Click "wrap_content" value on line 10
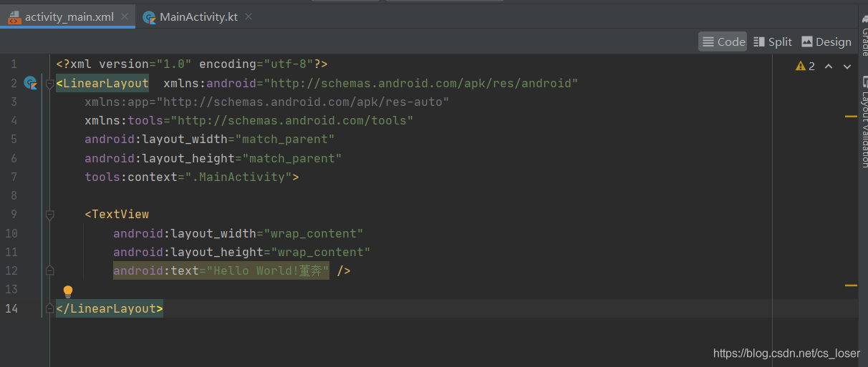 (314, 233)
